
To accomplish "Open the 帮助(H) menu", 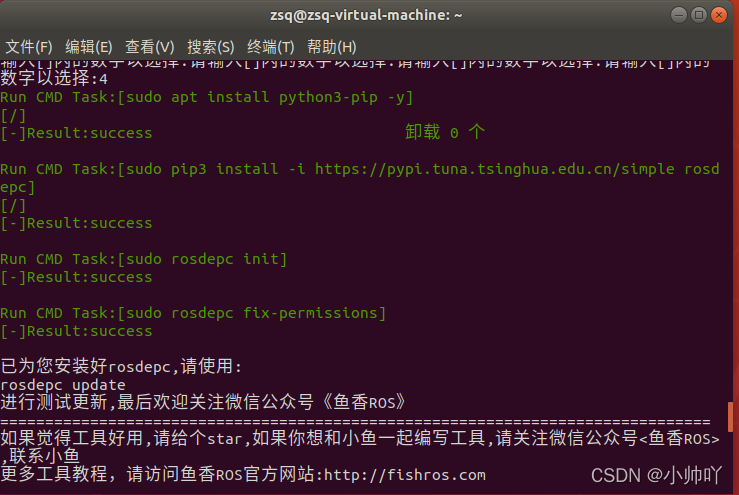I will [x=331, y=47].
